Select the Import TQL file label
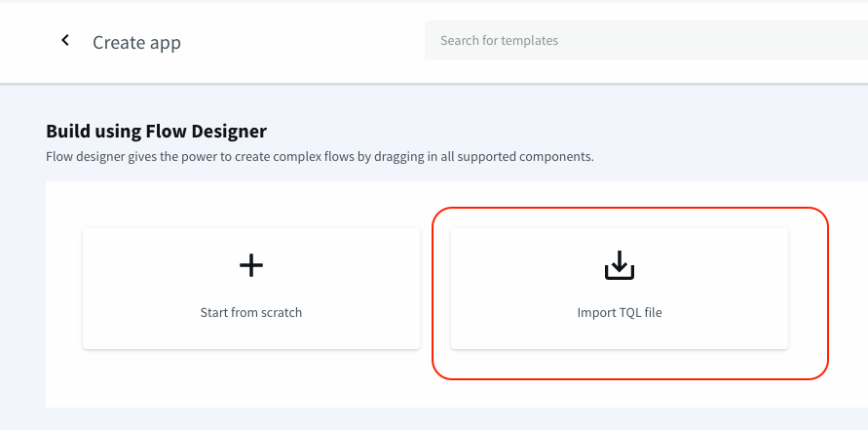 620,313
